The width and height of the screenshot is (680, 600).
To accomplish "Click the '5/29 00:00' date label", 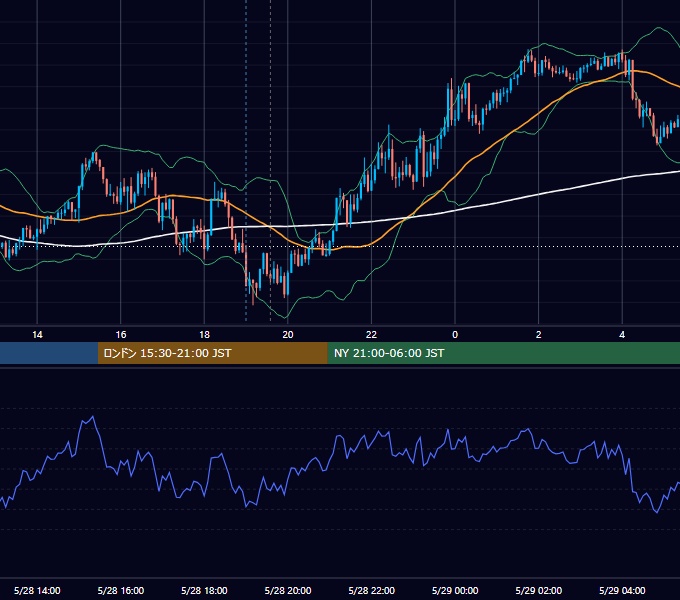I will tap(455, 590).
